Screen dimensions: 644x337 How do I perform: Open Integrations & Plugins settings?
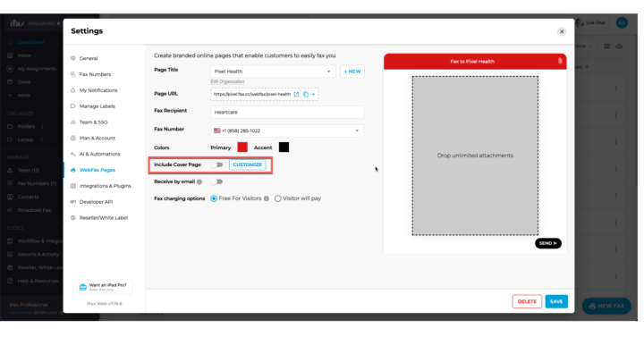click(105, 186)
